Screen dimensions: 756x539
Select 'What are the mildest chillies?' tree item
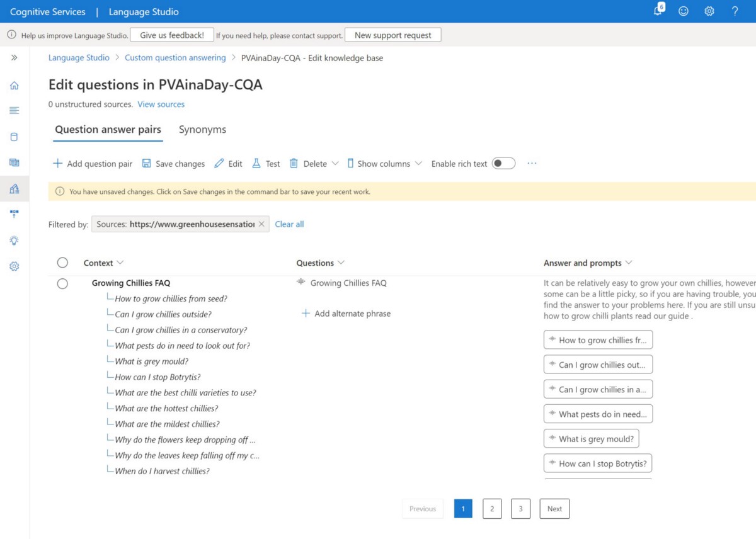click(x=167, y=424)
